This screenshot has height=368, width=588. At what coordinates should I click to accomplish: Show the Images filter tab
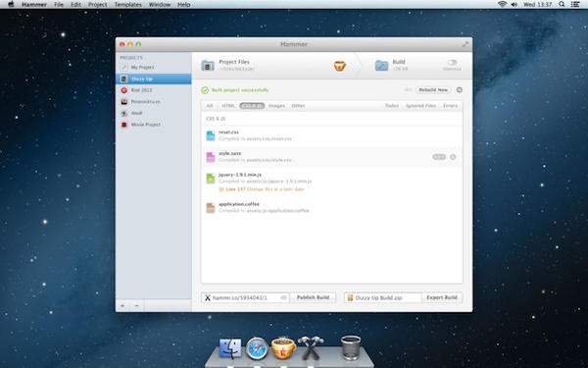(276, 106)
